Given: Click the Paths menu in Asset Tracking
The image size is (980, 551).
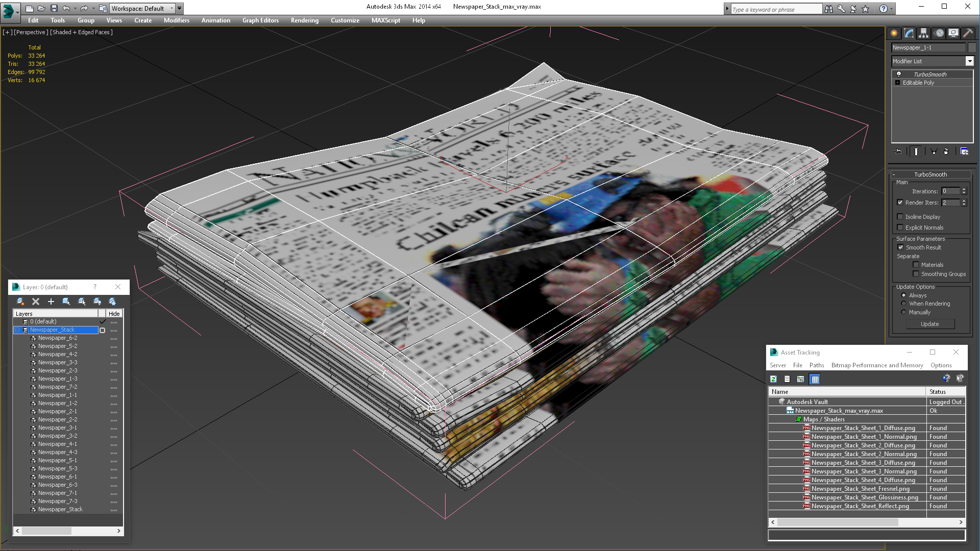Looking at the screenshot, I should point(817,365).
